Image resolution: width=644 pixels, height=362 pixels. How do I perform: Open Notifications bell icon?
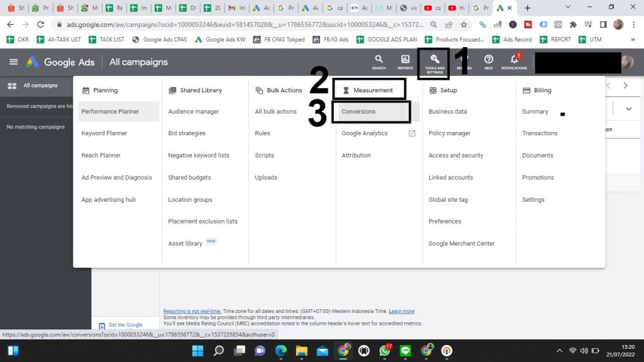[514, 60]
